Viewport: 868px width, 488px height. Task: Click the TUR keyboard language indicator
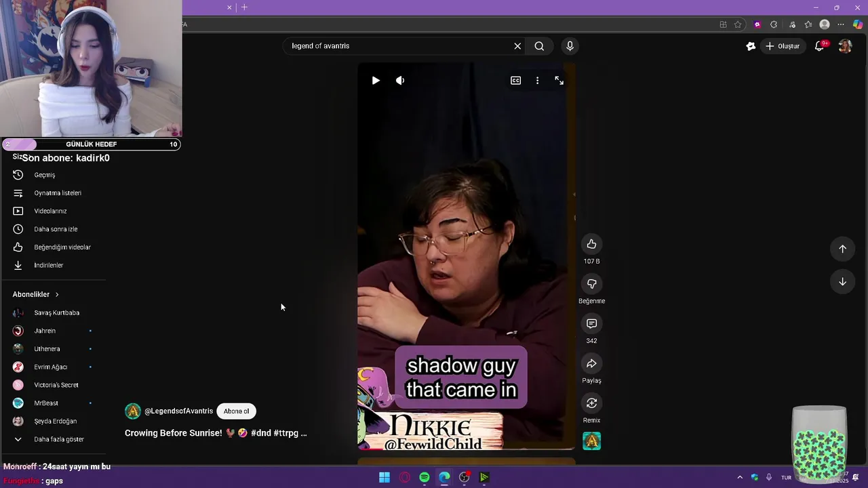[x=786, y=477]
